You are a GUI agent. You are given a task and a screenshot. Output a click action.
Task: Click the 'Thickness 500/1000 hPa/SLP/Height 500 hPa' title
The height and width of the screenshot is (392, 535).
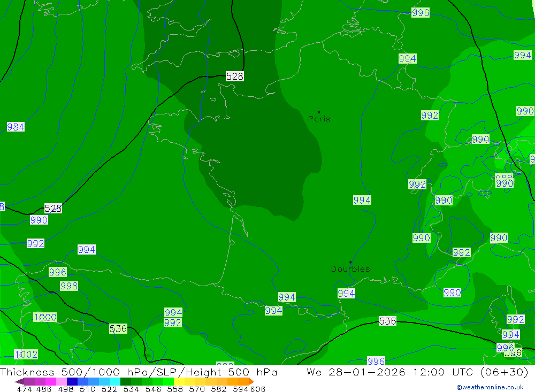[139, 372]
